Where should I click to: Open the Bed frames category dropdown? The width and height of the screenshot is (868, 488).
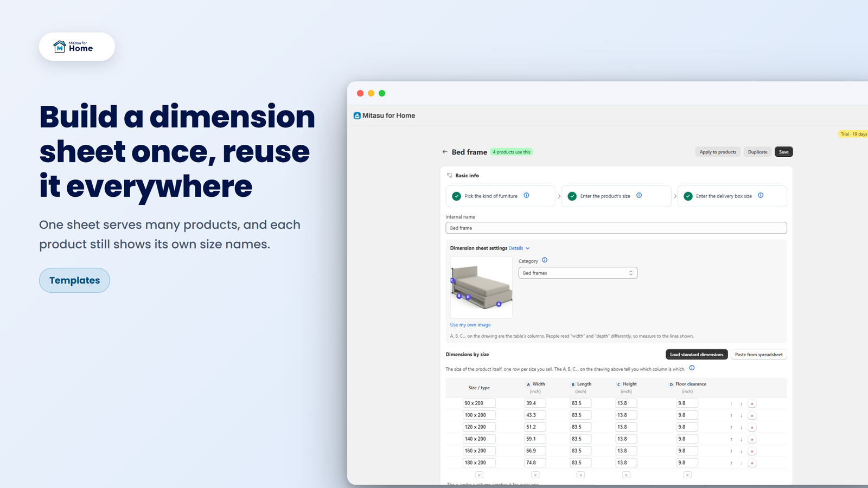(578, 273)
